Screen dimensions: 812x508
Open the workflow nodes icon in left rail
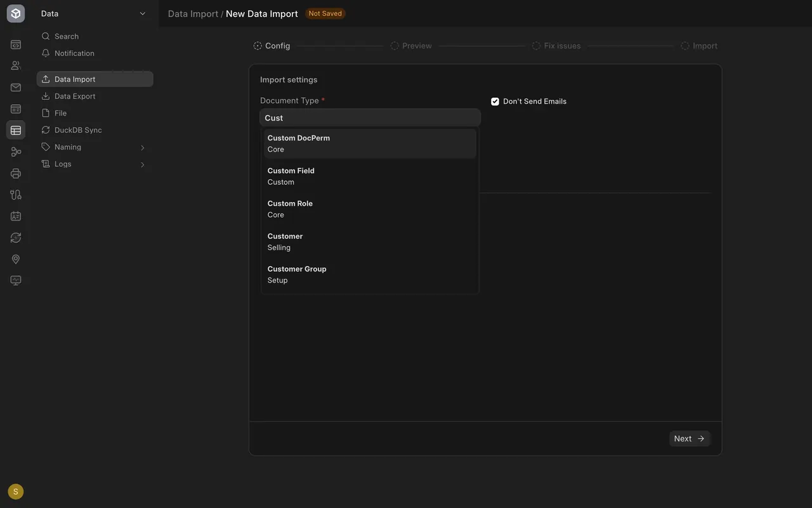16,152
